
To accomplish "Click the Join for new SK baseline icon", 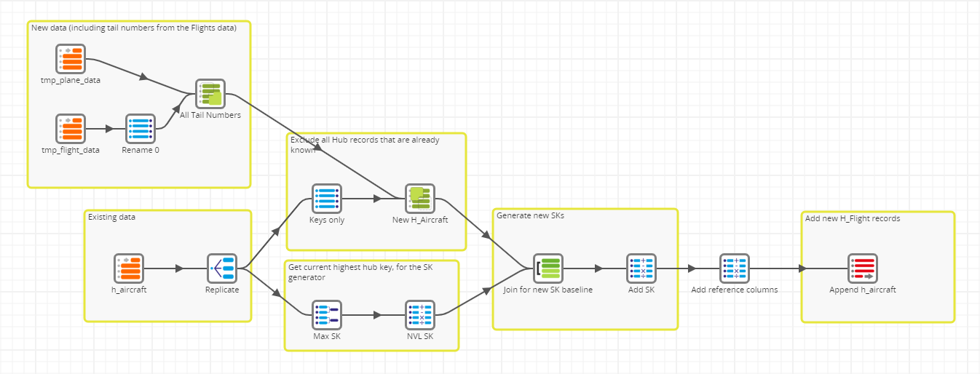I will [548, 268].
